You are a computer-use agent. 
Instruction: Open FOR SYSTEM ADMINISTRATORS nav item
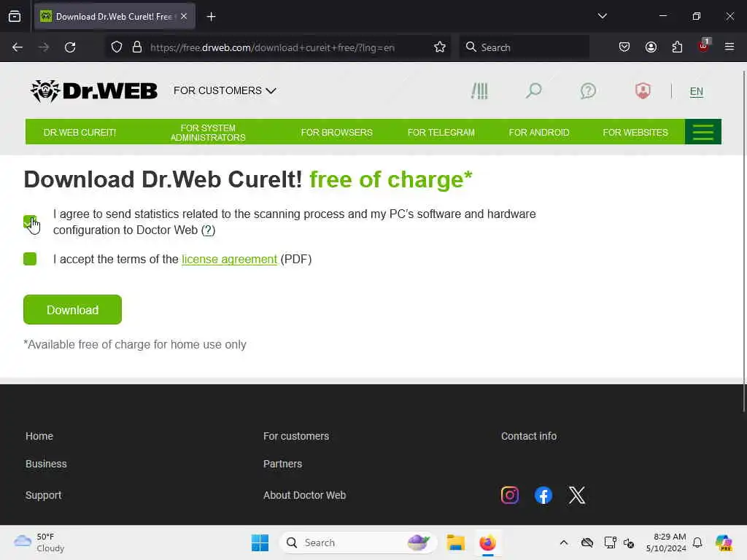point(208,133)
